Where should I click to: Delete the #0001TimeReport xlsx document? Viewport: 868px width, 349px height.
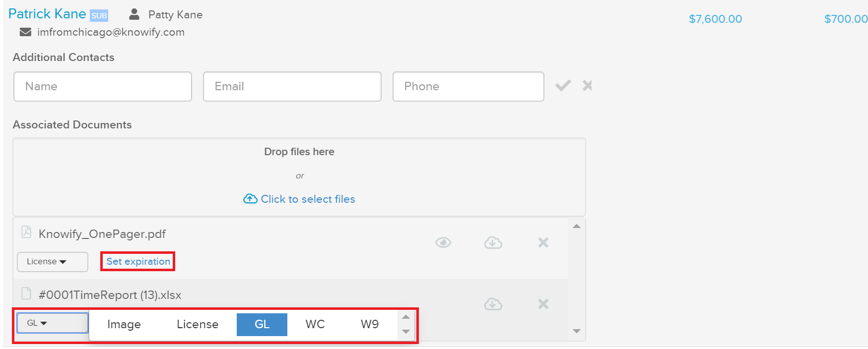pyautogui.click(x=543, y=304)
